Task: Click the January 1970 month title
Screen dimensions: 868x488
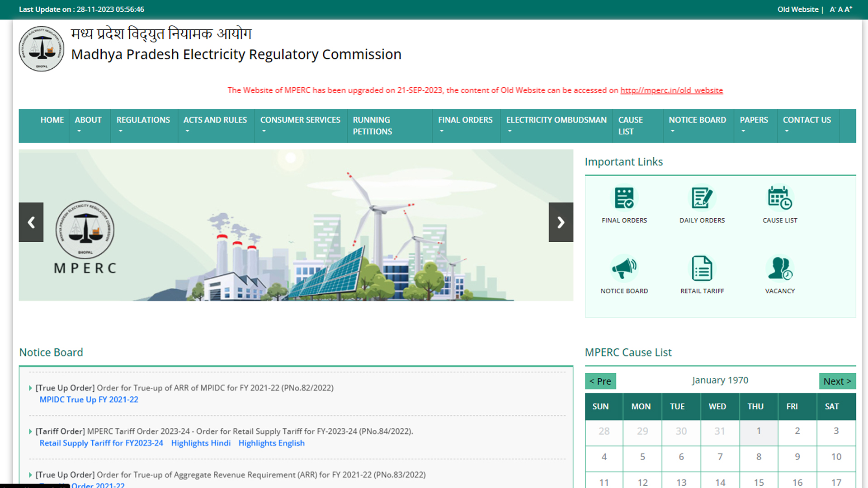Action: point(720,380)
